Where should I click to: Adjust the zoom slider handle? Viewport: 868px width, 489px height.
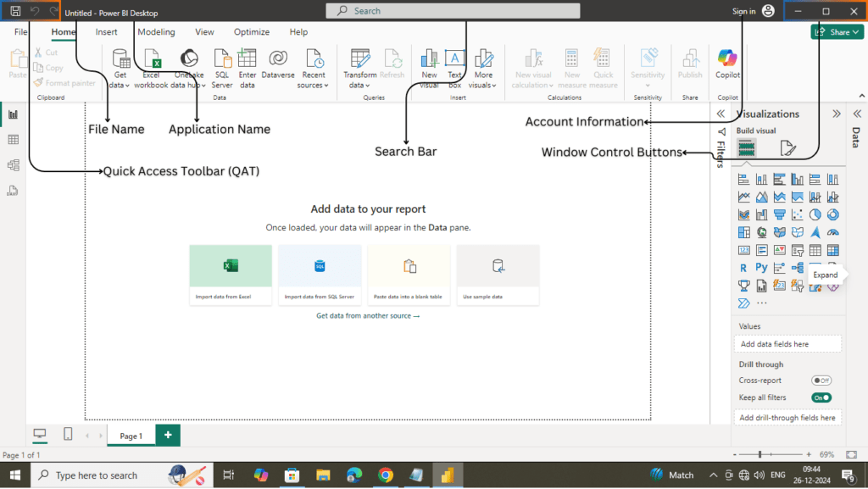[x=760, y=454]
